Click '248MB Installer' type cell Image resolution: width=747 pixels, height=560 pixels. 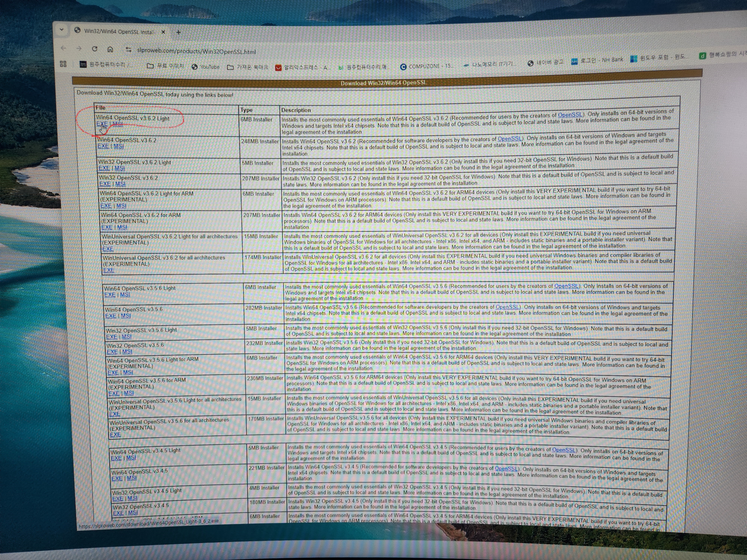coord(260,141)
